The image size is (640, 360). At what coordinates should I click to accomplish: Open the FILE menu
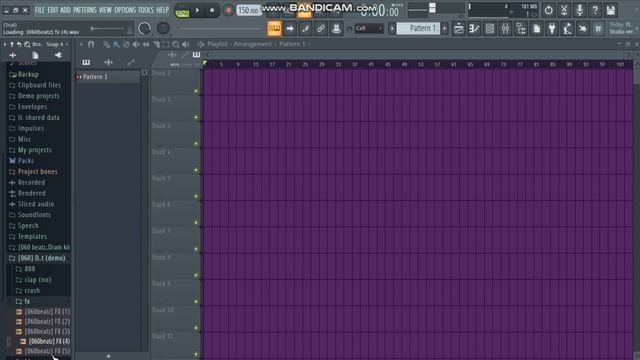40,10
